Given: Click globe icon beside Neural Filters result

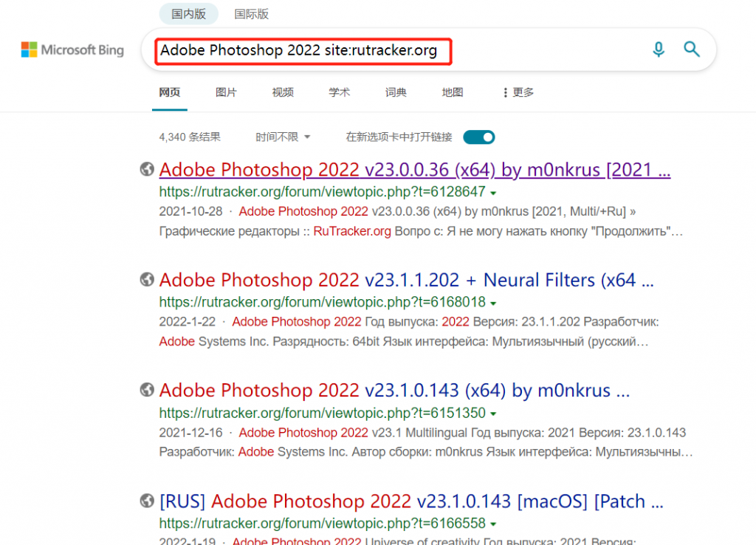Looking at the screenshot, I should [147, 279].
